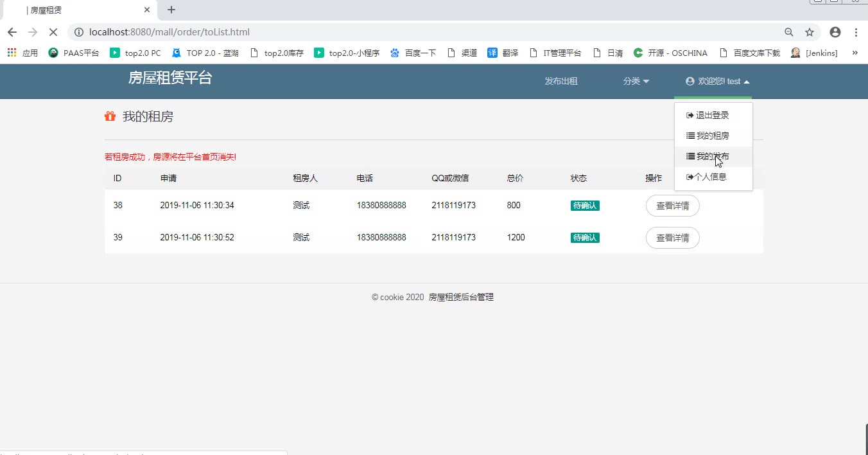Open Chrome three-dot menu
This screenshot has height=455, width=868.
coord(856,32)
